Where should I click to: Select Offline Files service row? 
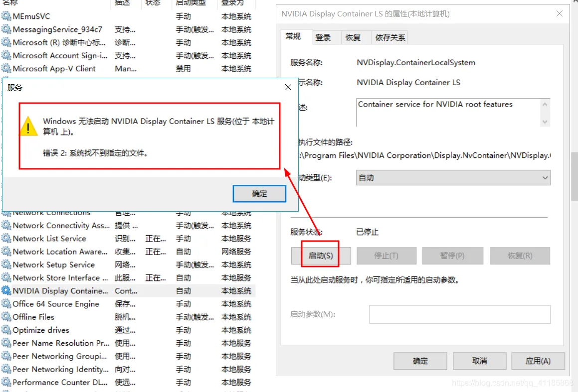click(x=128, y=317)
